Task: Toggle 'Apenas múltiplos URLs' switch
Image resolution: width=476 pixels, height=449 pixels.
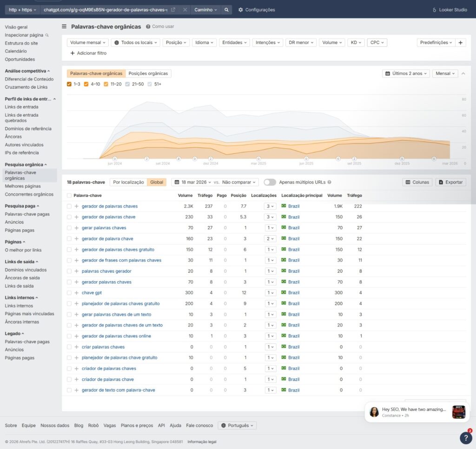Action: (270, 182)
